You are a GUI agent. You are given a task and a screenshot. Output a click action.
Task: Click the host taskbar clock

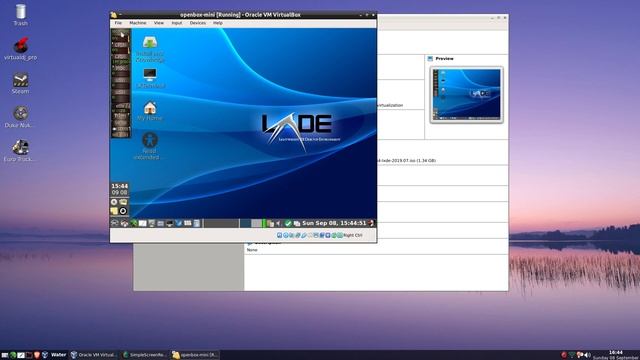click(616, 355)
